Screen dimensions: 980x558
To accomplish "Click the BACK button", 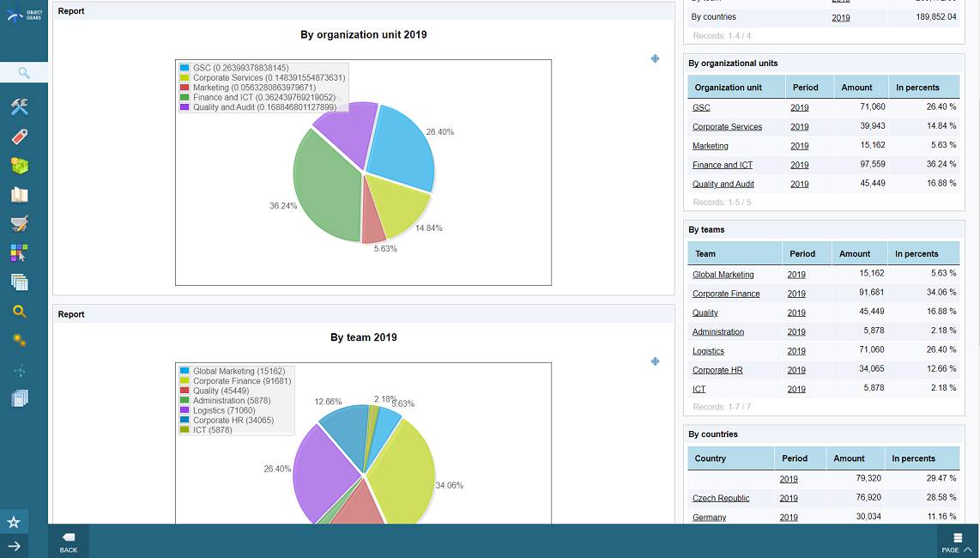I will (x=69, y=542).
